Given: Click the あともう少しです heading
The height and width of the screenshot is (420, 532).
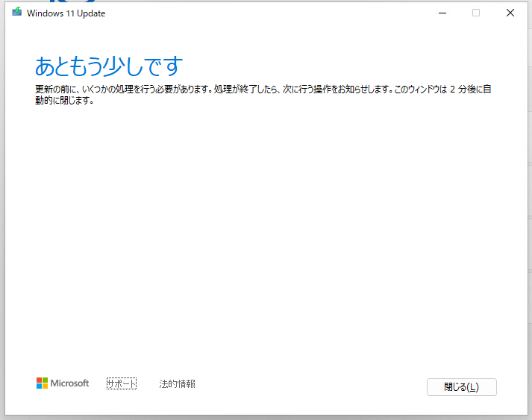Looking at the screenshot, I should point(109,66).
